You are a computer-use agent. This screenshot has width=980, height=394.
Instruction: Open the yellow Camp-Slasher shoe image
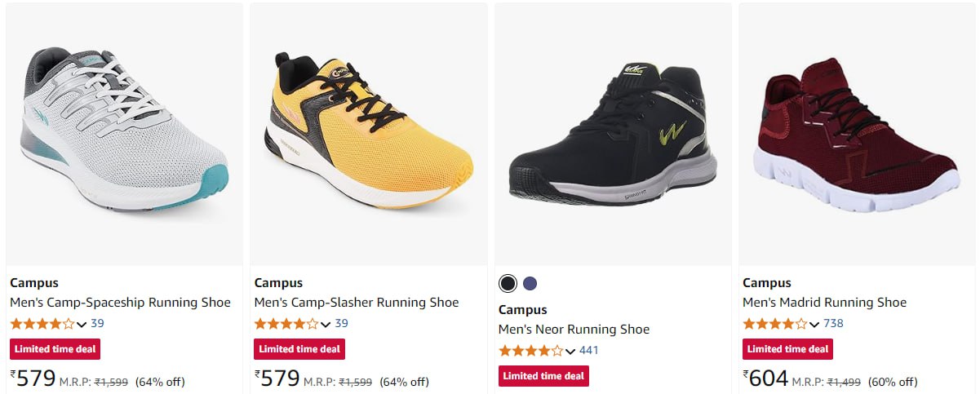pyautogui.click(x=369, y=133)
